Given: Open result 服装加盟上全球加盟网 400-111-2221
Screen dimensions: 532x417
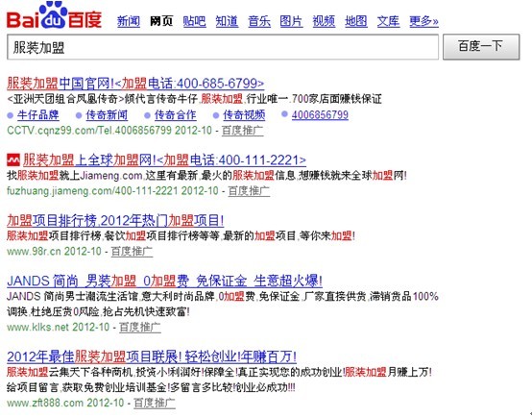Looking at the screenshot, I should pyautogui.click(x=164, y=159).
